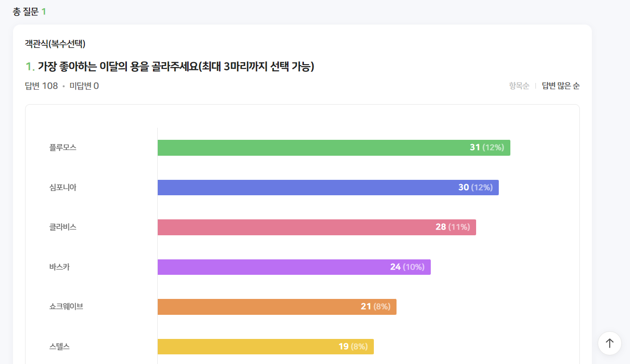
Task: Select the 심포니아 label
Action: point(63,188)
